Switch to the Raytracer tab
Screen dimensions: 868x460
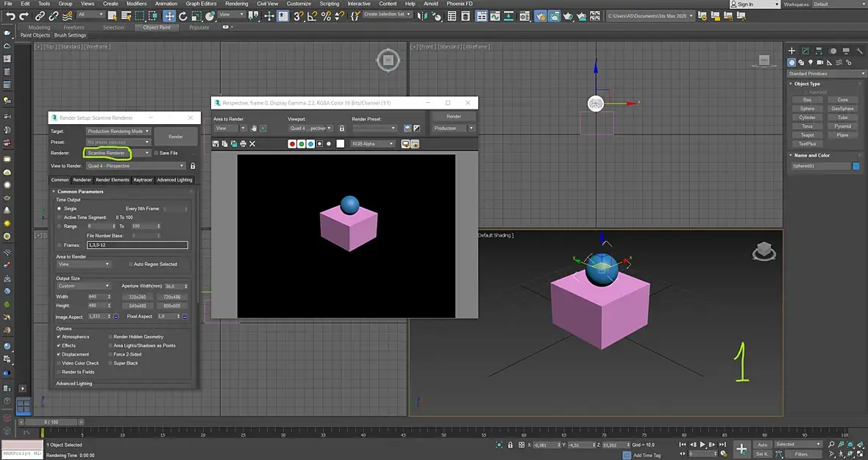(143, 180)
